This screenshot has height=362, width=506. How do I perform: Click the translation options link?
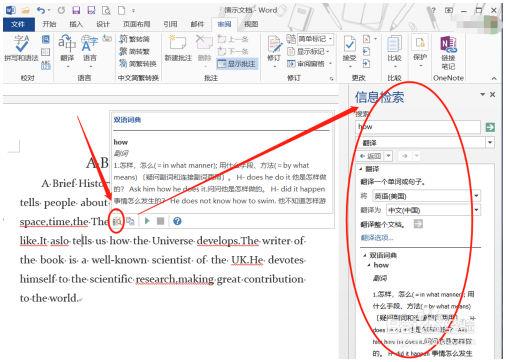377,238
